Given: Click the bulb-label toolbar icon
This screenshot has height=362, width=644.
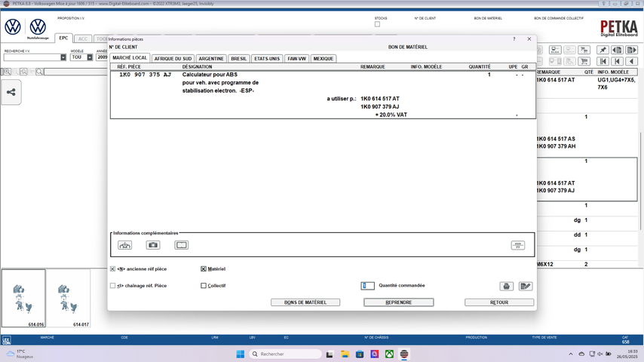Looking at the screenshot, I should pos(555,50).
